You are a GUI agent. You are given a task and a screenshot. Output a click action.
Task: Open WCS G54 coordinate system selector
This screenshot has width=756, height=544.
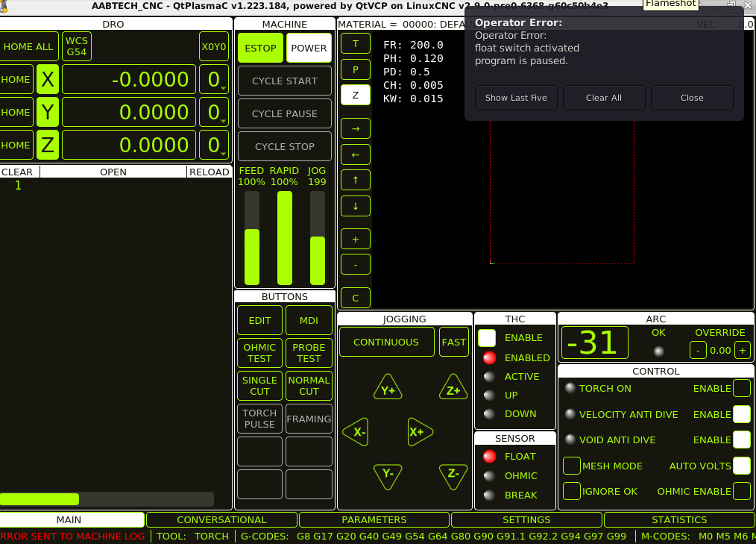tap(77, 46)
